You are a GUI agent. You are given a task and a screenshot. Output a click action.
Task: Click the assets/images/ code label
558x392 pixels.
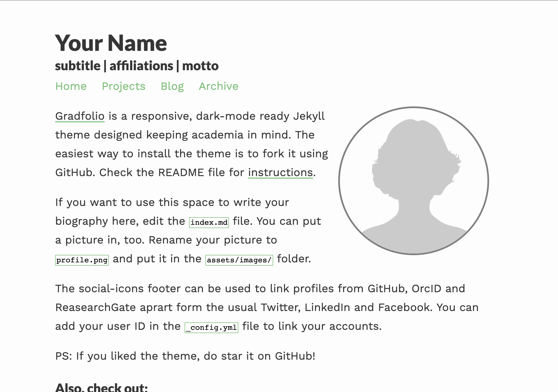click(x=239, y=260)
